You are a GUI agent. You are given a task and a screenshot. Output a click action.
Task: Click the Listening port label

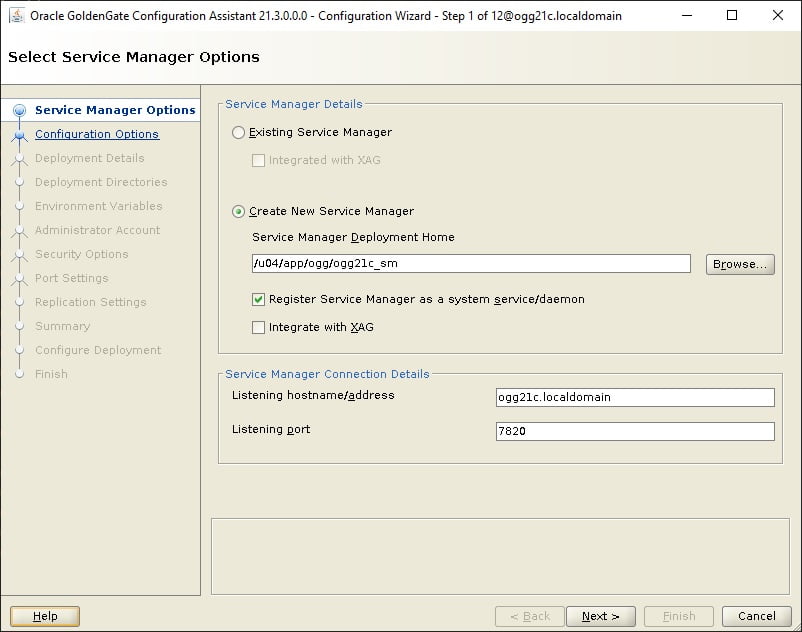coord(271,430)
